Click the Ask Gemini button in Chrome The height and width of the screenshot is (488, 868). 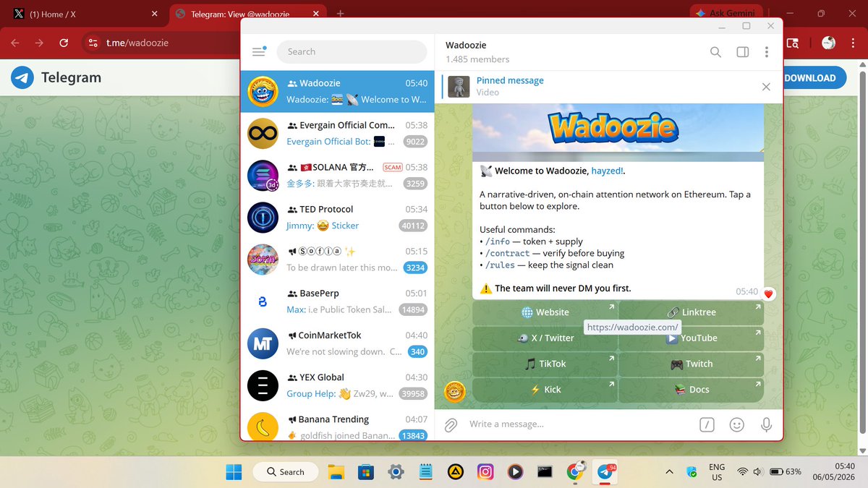pyautogui.click(x=726, y=13)
